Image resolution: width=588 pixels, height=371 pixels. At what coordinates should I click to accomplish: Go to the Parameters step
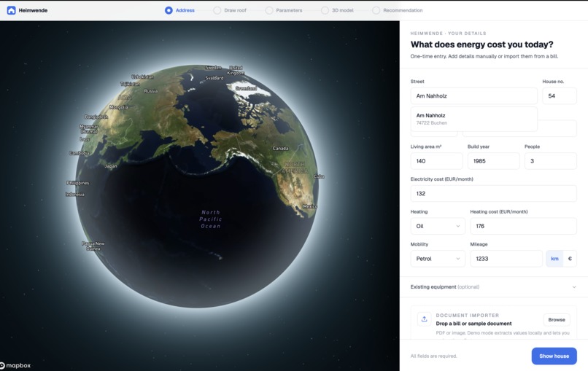click(x=284, y=10)
